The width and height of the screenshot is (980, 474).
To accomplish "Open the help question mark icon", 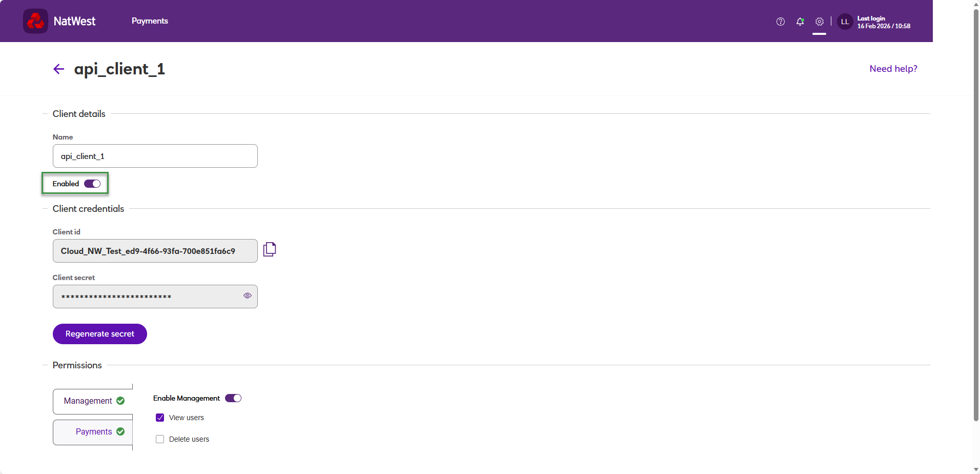I will tap(781, 22).
